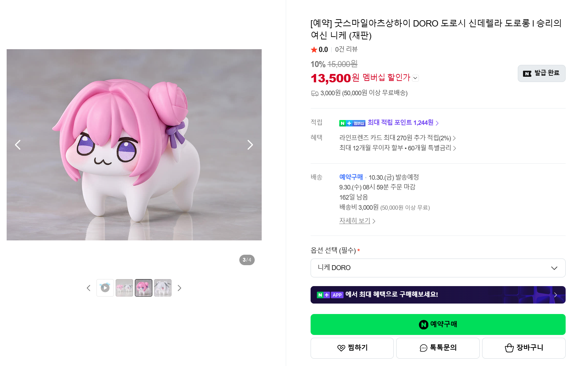This screenshot has height=366, width=588.
Task: Show the next product image
Action: click(250, 145)
